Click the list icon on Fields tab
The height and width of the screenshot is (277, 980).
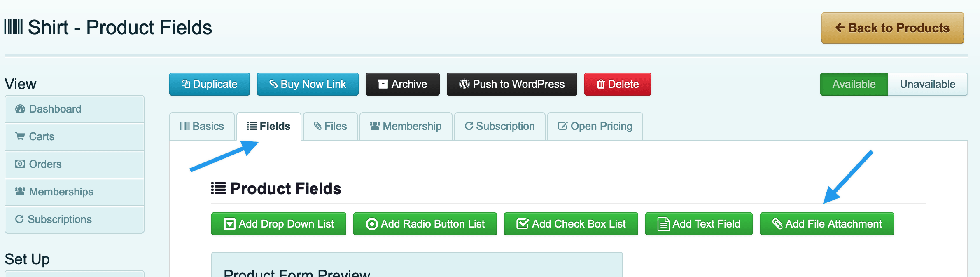[252, 126]
